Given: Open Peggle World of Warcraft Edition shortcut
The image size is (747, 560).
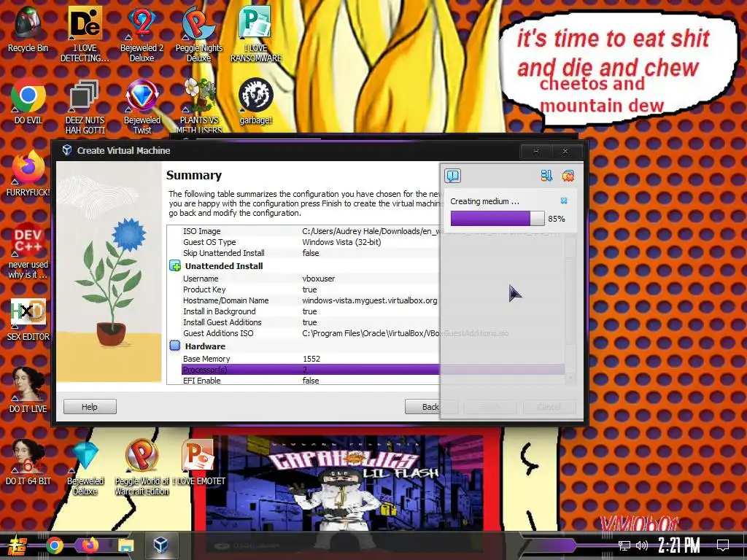Looking at the screenshot, I should 142,467.
